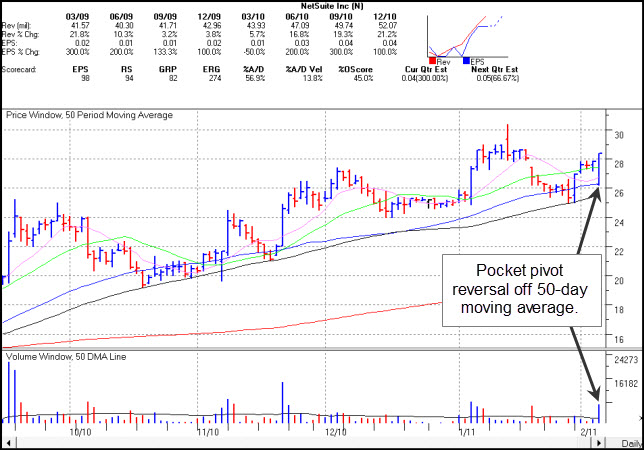Click the Cur Qtr Est value 0.04(300.00%)
The image size is (644, 450).
click(x=425, y=78)
